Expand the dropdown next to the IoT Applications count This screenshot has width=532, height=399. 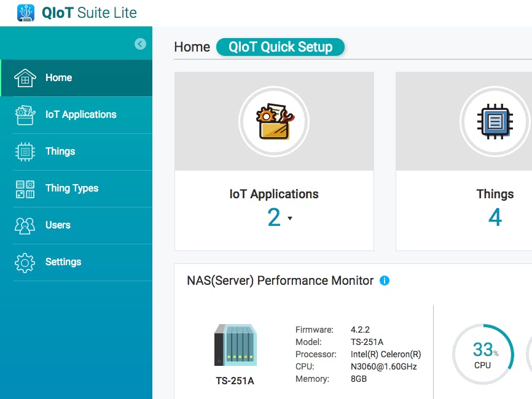[289, 219]
